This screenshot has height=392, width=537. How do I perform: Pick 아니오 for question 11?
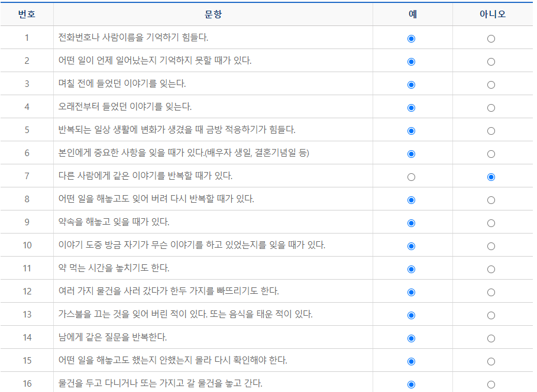coord(491,269)
